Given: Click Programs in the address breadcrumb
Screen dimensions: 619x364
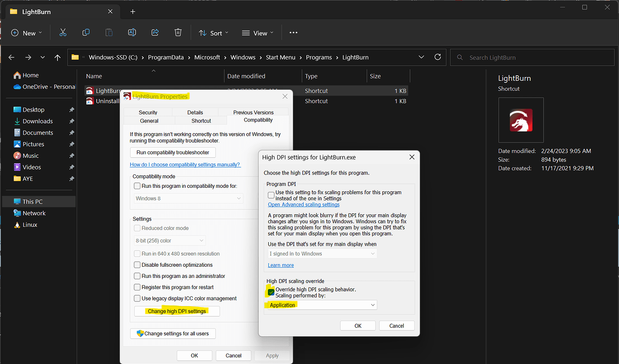Looking at the screenshot, I should point(319,57).
